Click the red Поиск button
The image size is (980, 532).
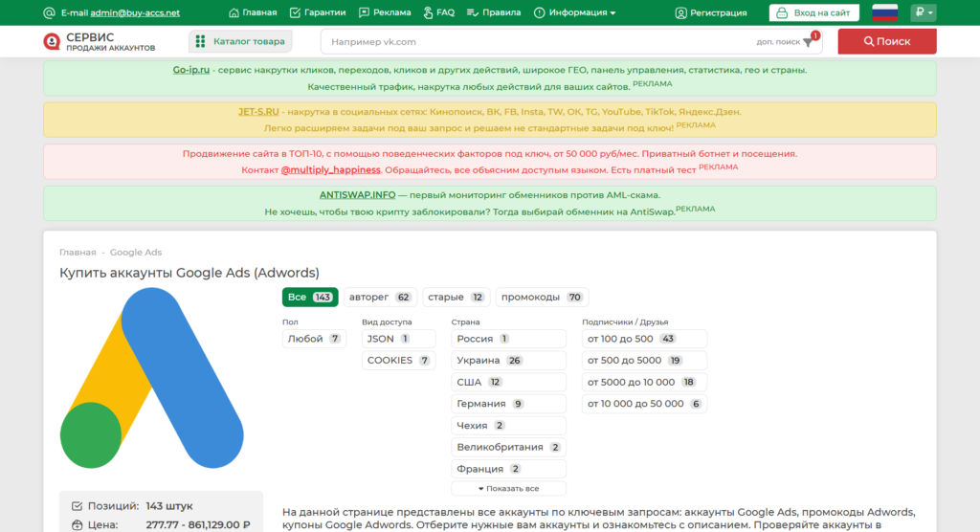click(887, 41)
